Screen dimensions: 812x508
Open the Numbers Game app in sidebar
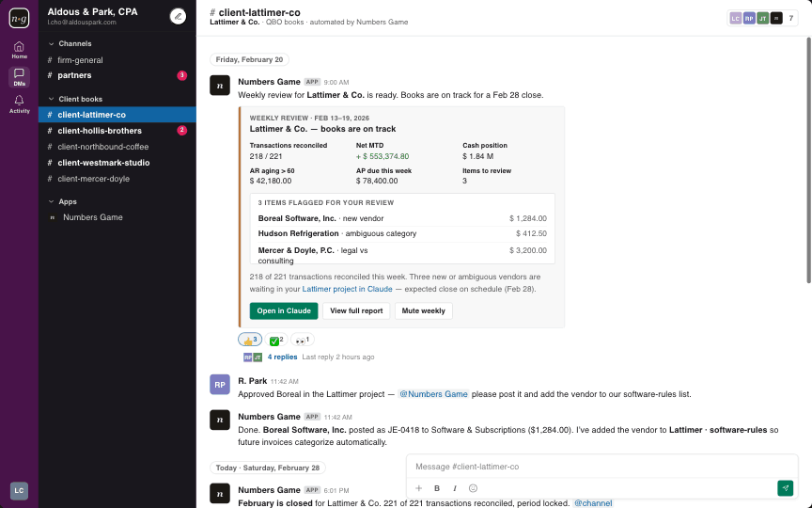coord(117,217)
